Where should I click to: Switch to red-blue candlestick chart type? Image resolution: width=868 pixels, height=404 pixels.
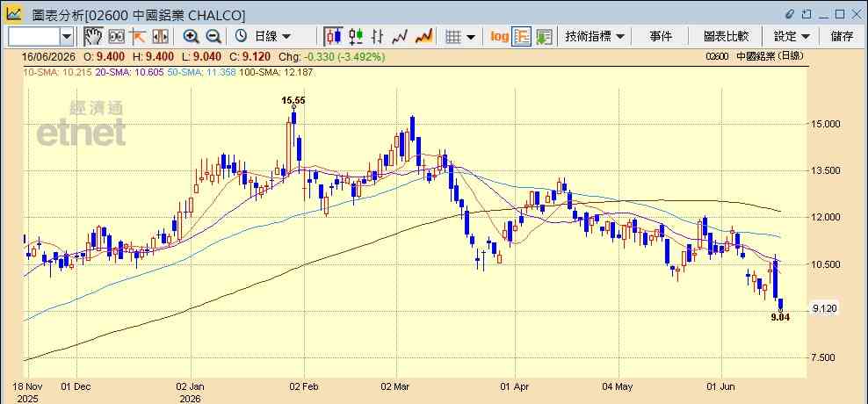tap(333, 37)
